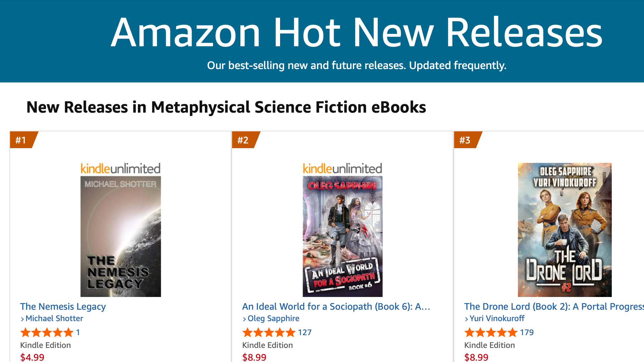The image size is (644, 362).
Task: View the 127 reviews count
Action: coord(305,333)
